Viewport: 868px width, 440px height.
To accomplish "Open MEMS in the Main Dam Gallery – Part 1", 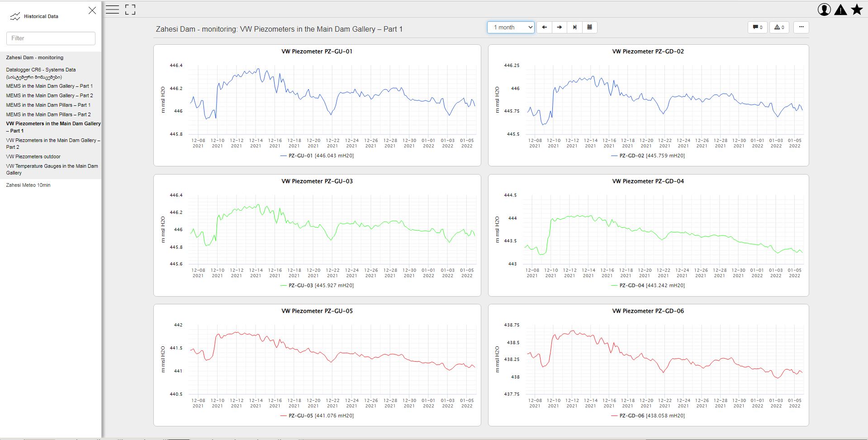I will [49, 86].
